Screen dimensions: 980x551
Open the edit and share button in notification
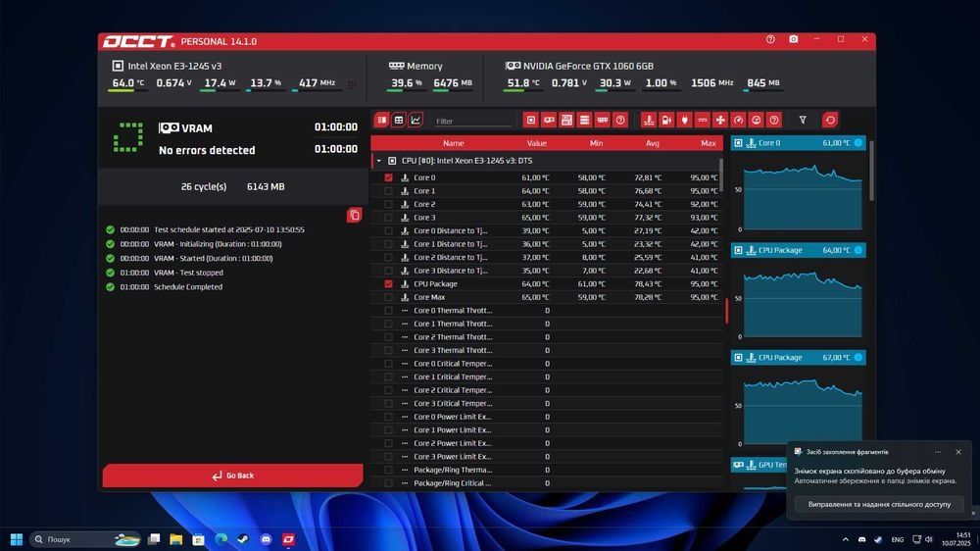879,504
